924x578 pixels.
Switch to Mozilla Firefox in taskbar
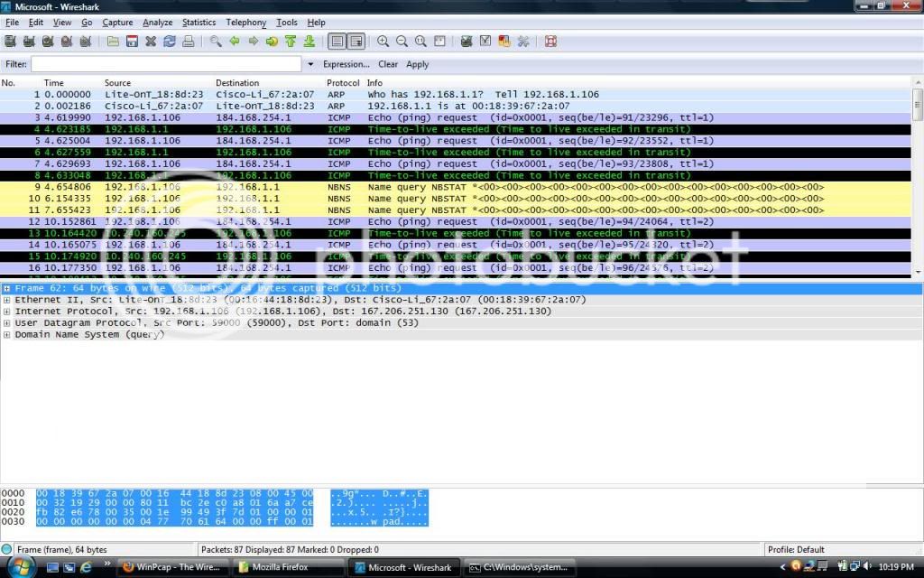[x=286, y=567]
